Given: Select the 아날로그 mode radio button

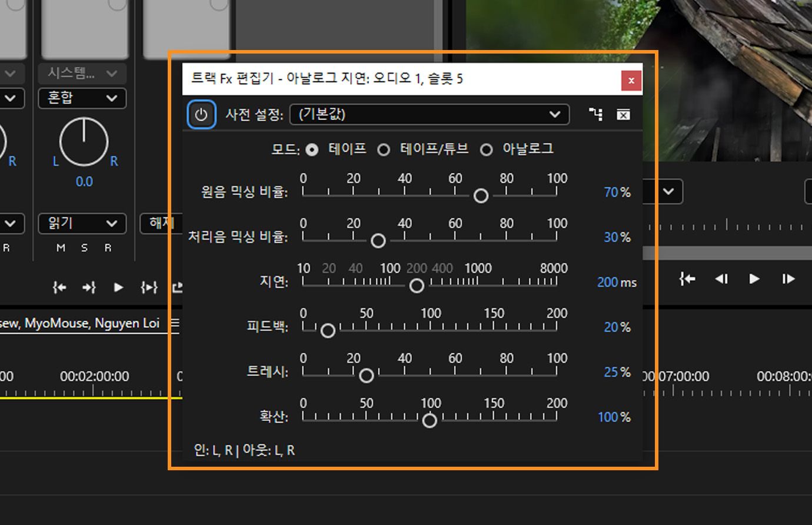Looking at the screenshot, I should 486,149.
